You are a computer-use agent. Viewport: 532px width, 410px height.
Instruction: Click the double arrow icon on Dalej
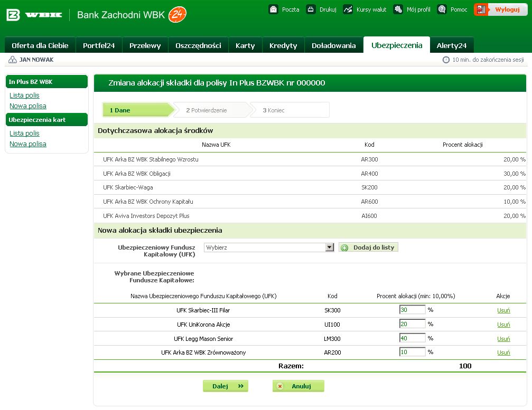241,386
